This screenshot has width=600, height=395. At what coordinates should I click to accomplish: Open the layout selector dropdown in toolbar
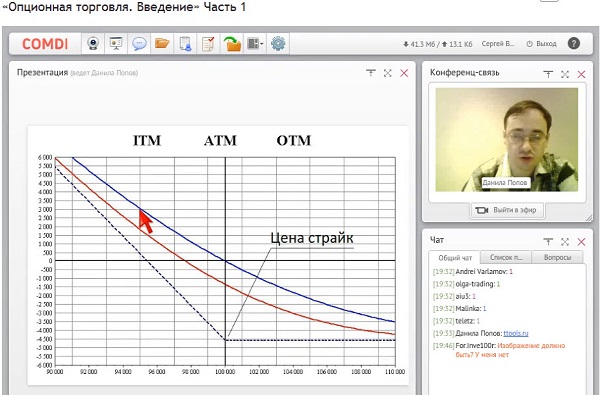click(255, 43)
